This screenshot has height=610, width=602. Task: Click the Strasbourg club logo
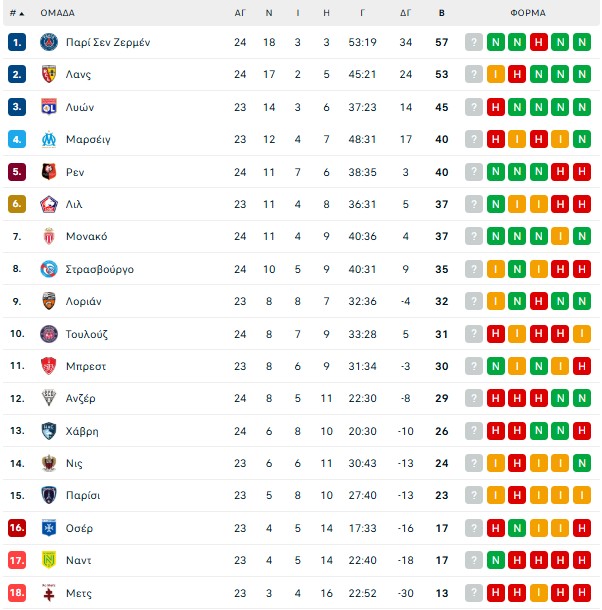(48, 269)
